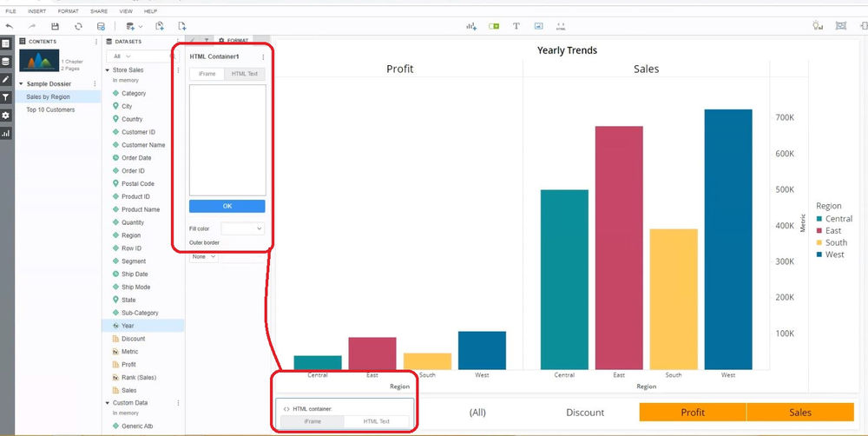Image resolution: width=868 pixels, height=436 pixels.
Task: Open the HELP menu
Action: coord(150,11)
